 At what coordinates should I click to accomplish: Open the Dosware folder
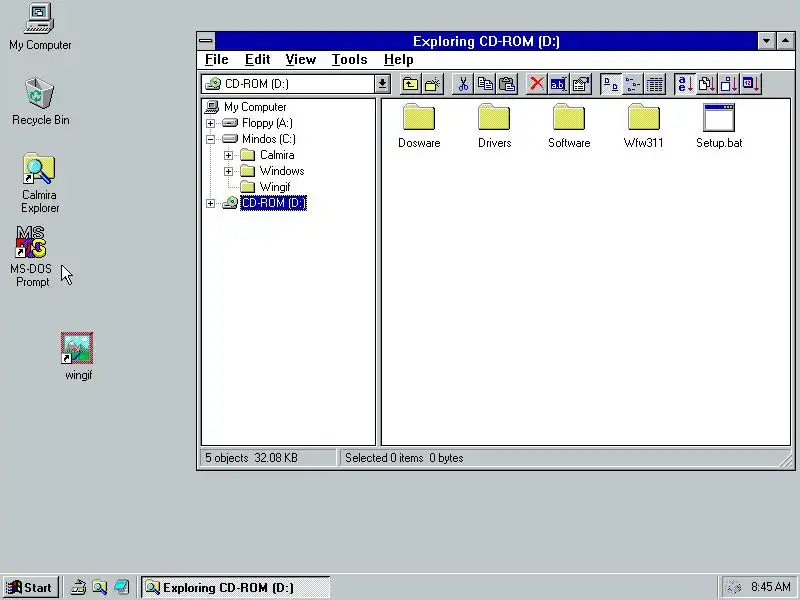coord(419,126)
